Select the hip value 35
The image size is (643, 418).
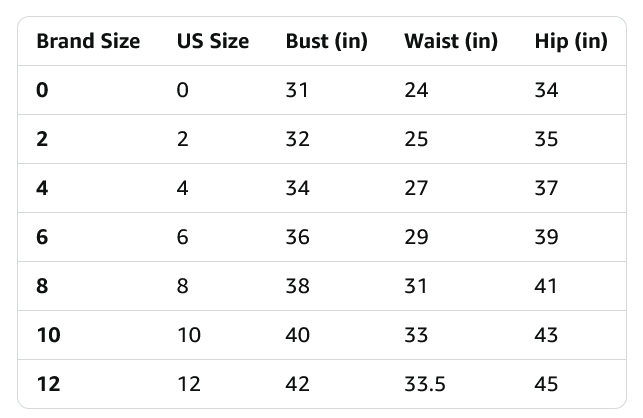[x=546, y=139]
